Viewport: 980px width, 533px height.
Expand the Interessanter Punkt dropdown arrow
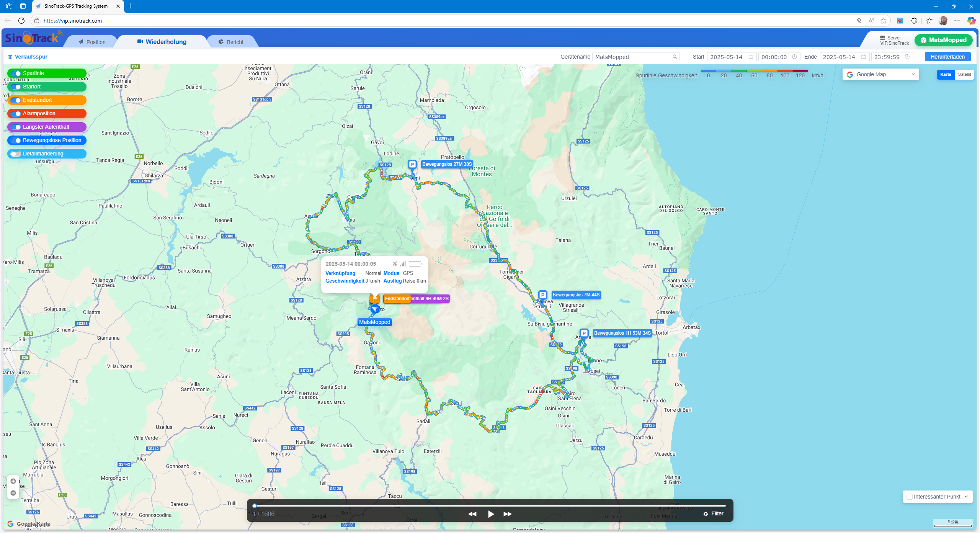click(x=966, y=497)
